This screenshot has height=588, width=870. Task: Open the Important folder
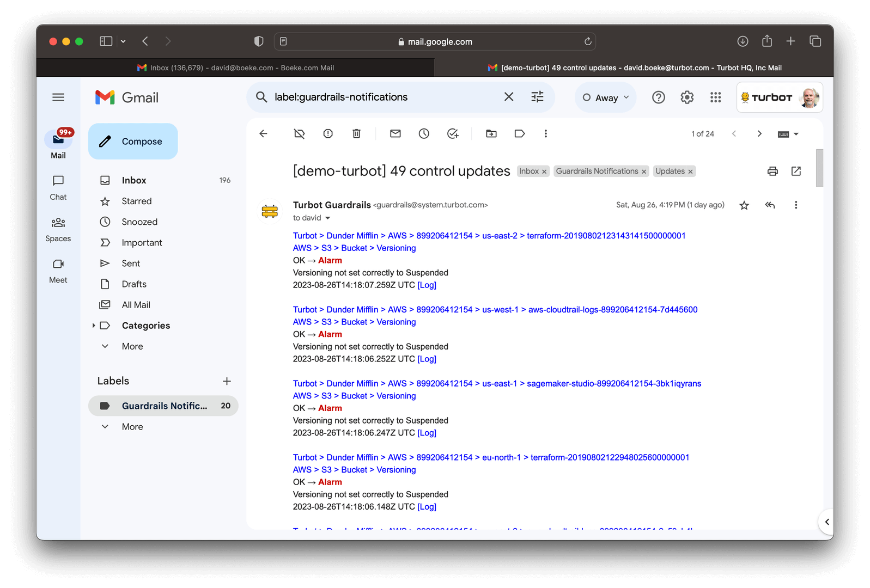coord(163,243)
